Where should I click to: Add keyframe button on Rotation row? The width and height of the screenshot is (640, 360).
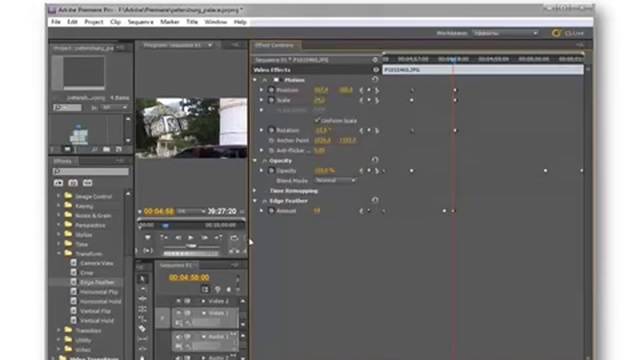369,130
